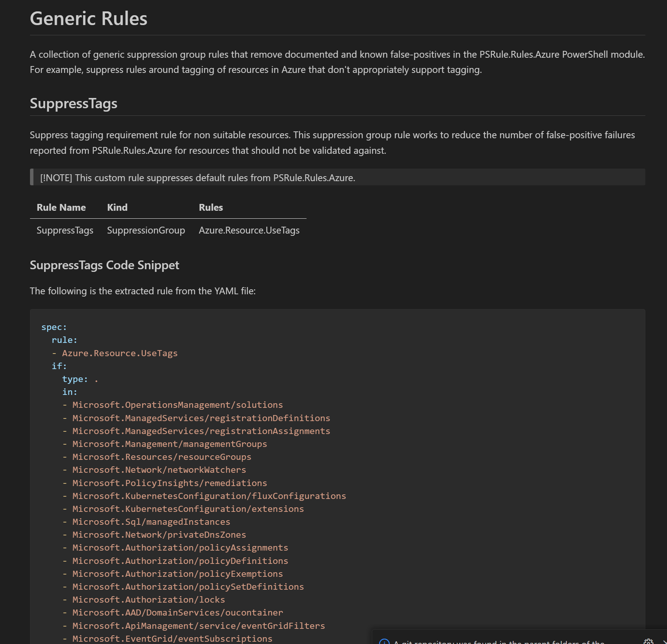This screenshot has width=667, height=644.
Task: Click the spec: line in code block
Action: tap(54, 327)
